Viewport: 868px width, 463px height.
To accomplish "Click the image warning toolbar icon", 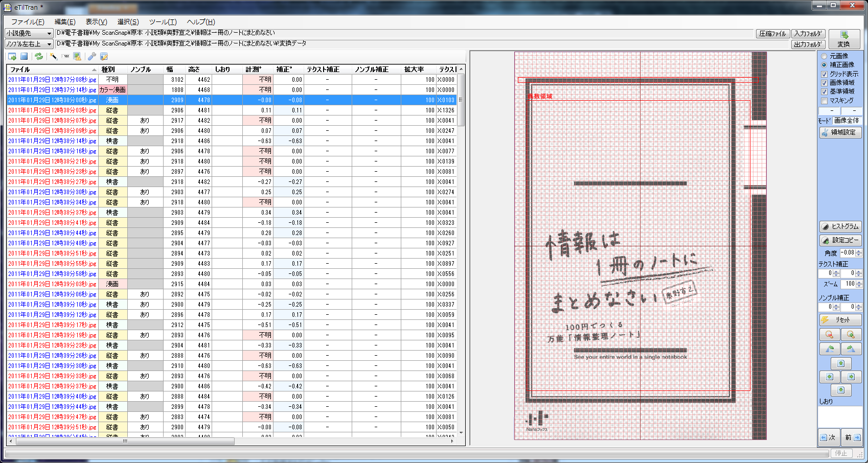I will (77, 57).
